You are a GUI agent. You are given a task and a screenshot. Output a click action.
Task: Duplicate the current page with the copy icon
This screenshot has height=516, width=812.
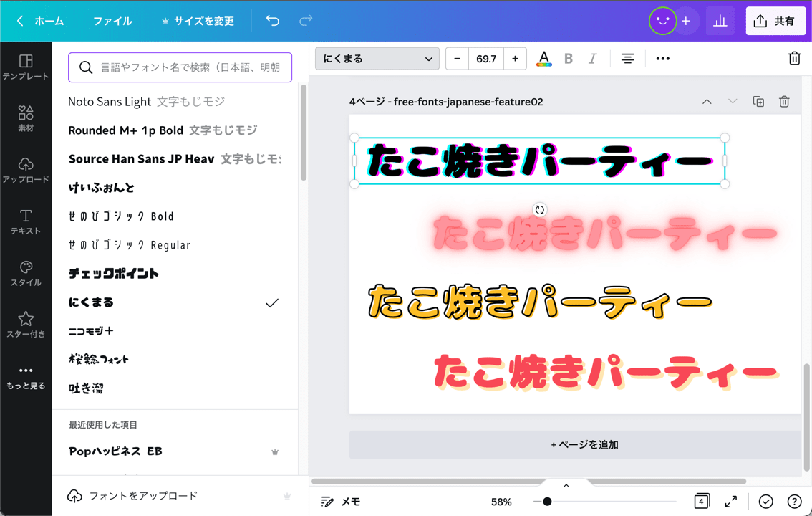pos(758,101)
